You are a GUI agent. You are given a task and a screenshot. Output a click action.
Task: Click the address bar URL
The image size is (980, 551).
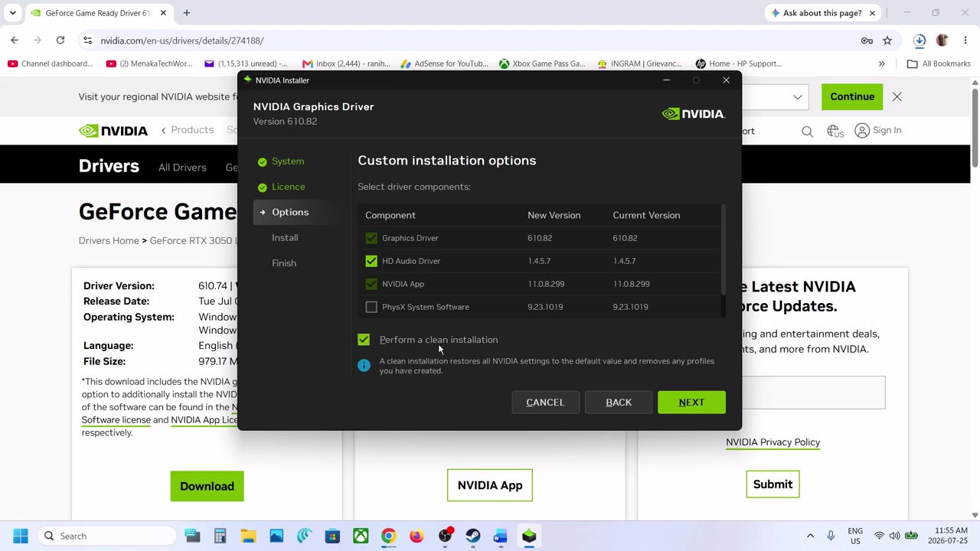pos(181,41)
